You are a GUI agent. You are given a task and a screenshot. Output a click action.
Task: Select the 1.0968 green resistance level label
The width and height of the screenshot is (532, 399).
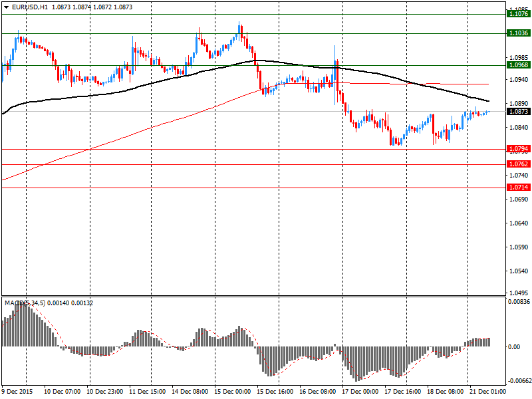coord(518,65)
